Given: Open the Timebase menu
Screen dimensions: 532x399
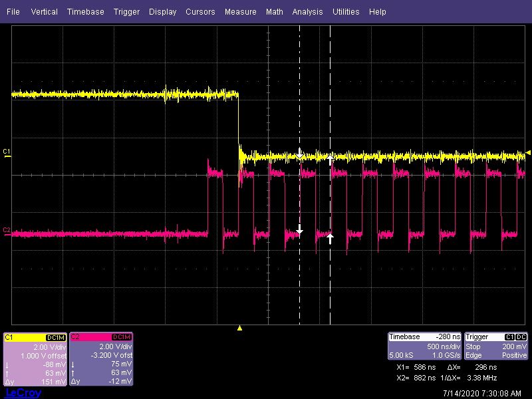Looking at the screenshot, I should 85,11.
